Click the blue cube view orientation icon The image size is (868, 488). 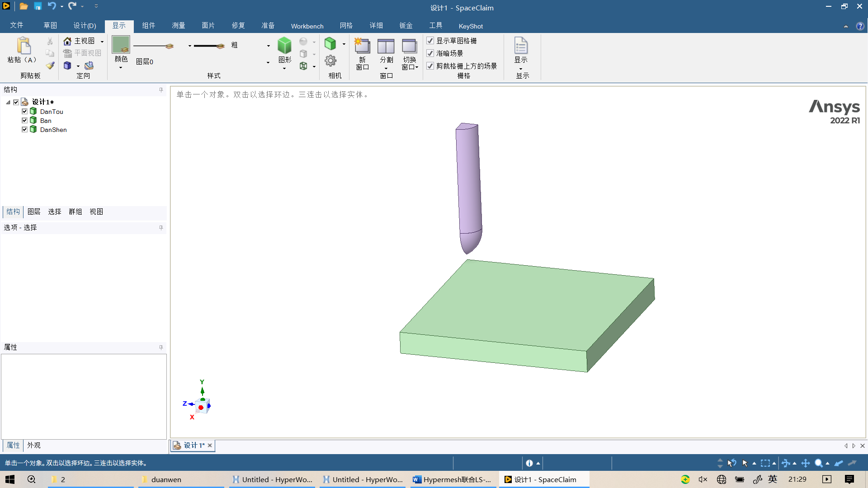click(x=67, y=66)
